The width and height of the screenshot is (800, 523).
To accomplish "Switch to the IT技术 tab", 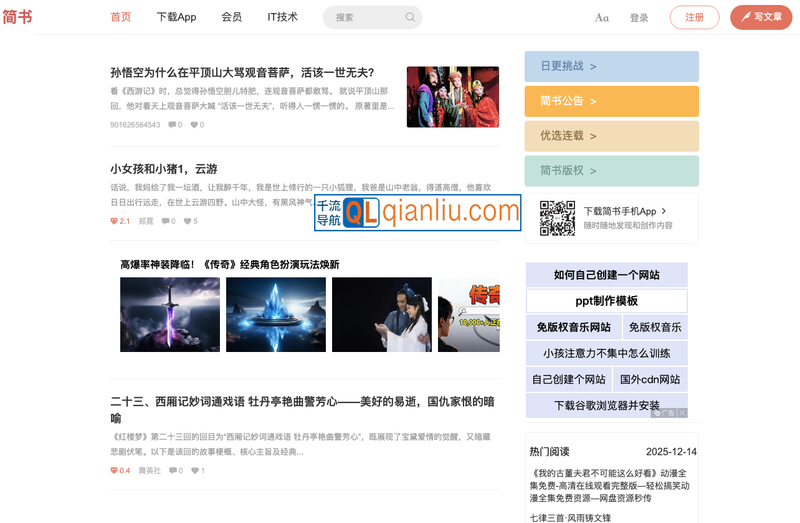I will click(282, 17).
